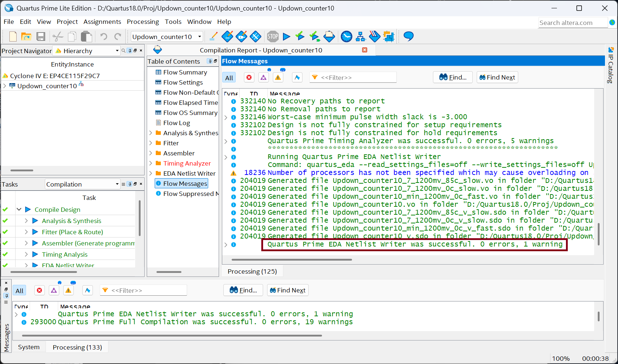Launch the Timing Analyzer clock icon
The width and height of the screenshot is (618, 364).
click(x=347, y=37)
